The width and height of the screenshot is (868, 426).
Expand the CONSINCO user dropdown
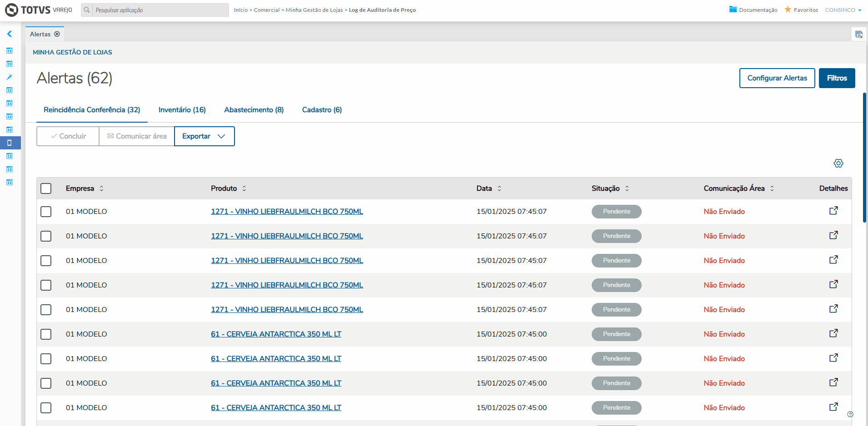[x=843, y=10]
